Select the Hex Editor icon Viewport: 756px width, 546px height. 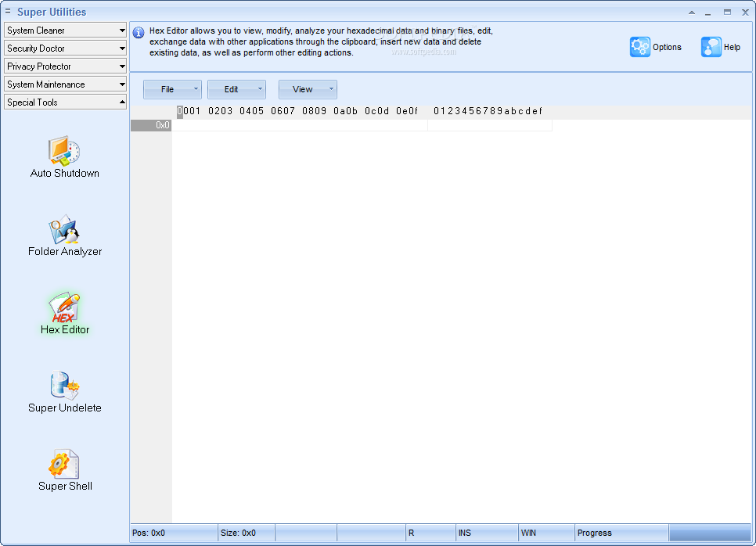tap(64, 307)
